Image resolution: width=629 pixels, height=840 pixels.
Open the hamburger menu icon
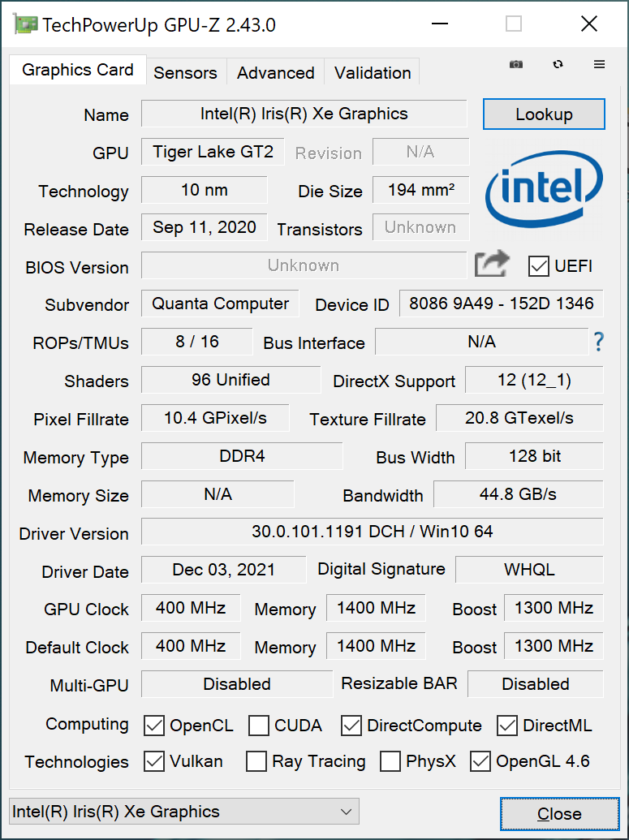tap(599, 64)
